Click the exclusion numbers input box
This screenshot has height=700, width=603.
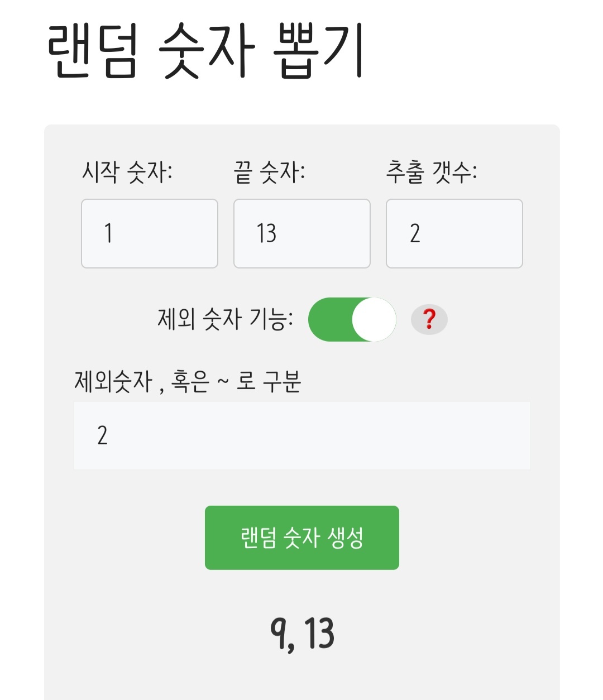301,435
